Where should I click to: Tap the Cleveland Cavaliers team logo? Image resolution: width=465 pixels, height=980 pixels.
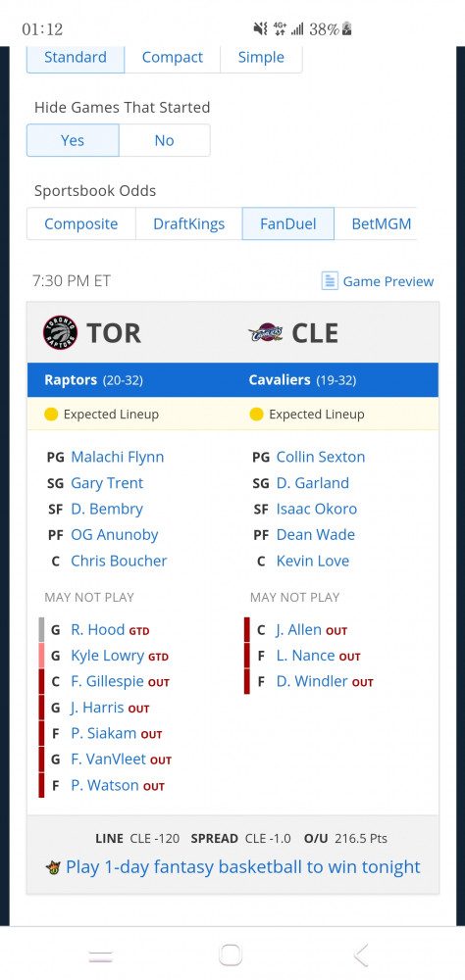point(265,332)
